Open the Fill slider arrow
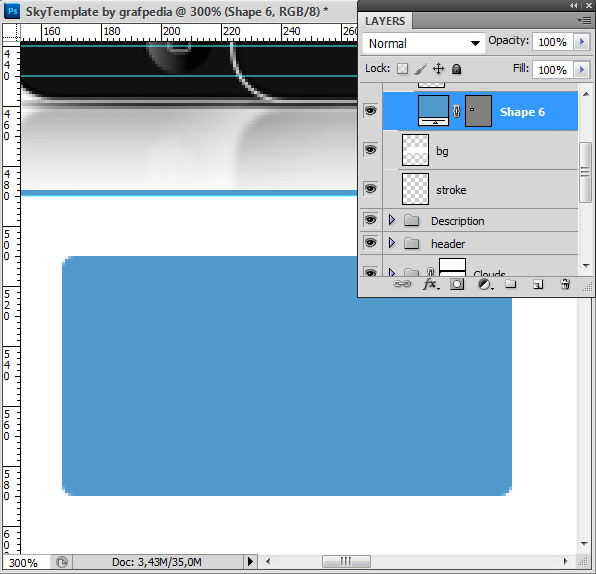Screen dimensions: 596x574 pyautogui.click(x=582, y=70)
